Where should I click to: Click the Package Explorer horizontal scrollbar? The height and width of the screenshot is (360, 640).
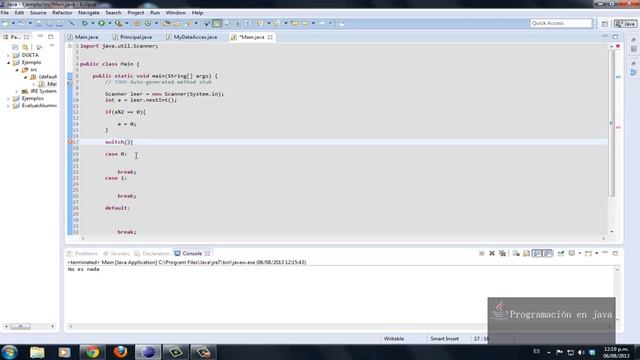pyautogui.click(x=20, y=327)
